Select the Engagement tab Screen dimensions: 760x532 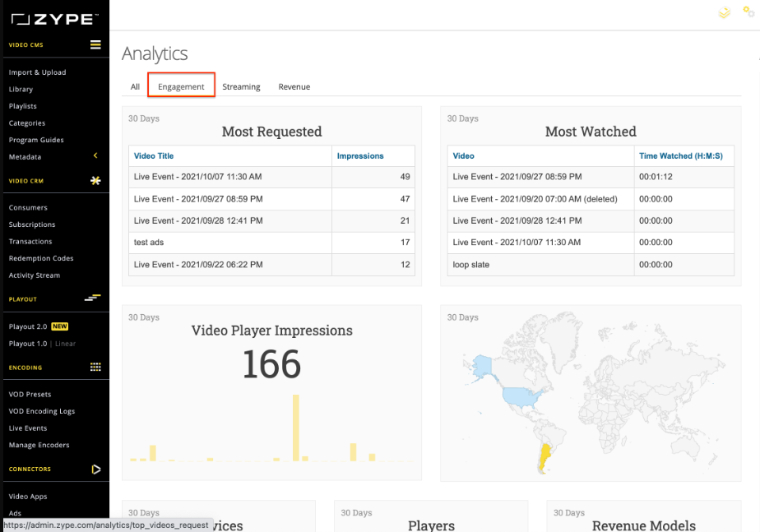coord(181,86)
